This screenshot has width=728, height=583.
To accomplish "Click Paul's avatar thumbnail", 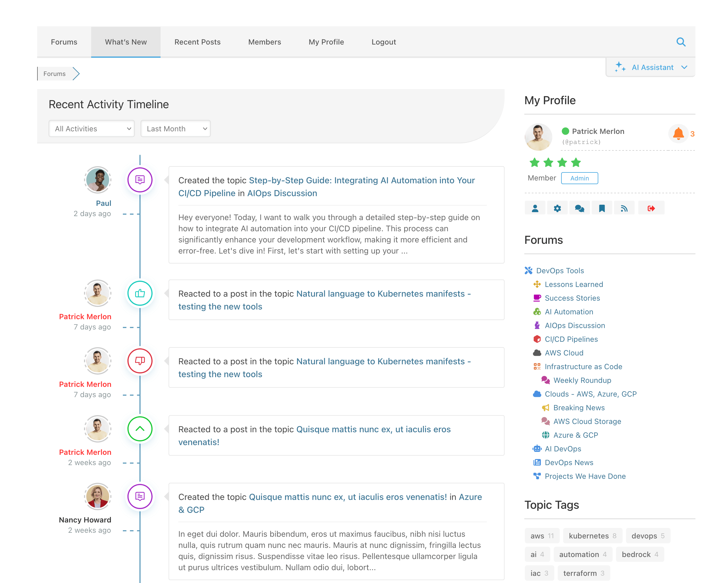I will 98,180.
